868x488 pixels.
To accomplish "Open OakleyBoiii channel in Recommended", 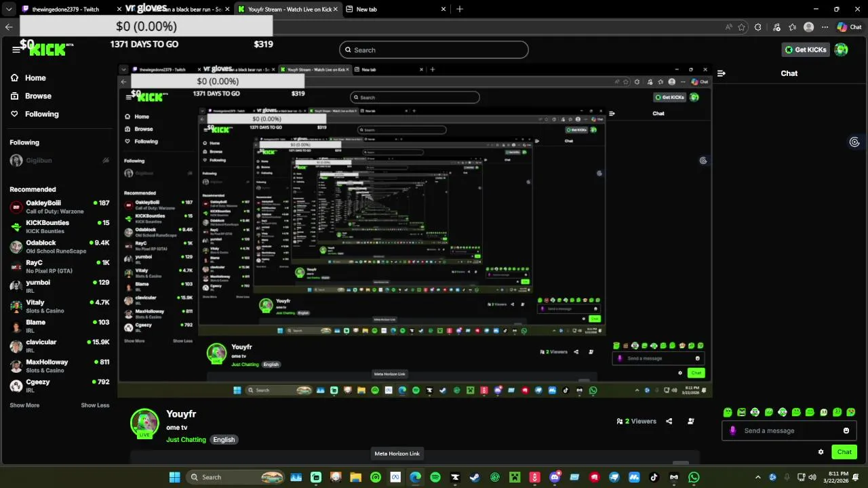I will click(x=60, y=207).
